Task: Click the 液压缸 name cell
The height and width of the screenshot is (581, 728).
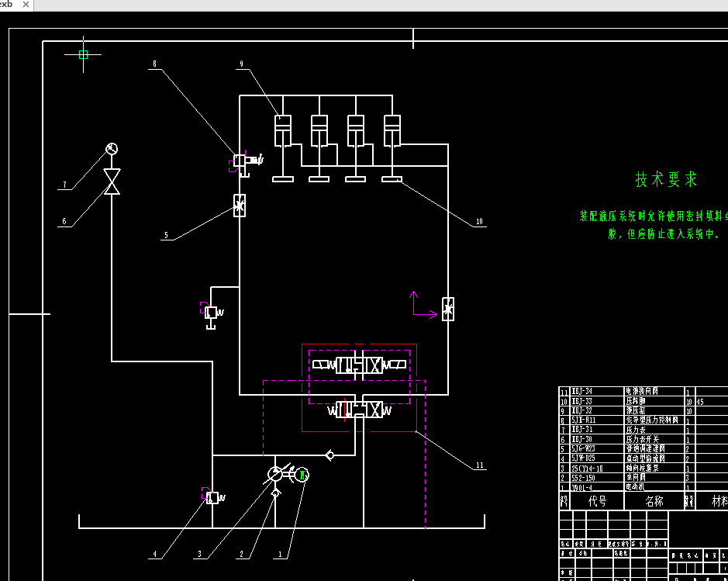Action: (654, 410)
